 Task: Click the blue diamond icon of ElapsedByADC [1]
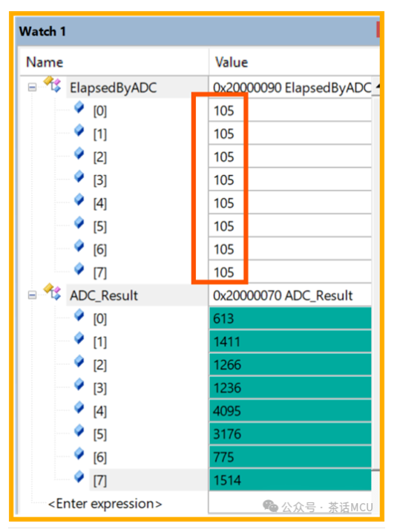tap(79, 131)
